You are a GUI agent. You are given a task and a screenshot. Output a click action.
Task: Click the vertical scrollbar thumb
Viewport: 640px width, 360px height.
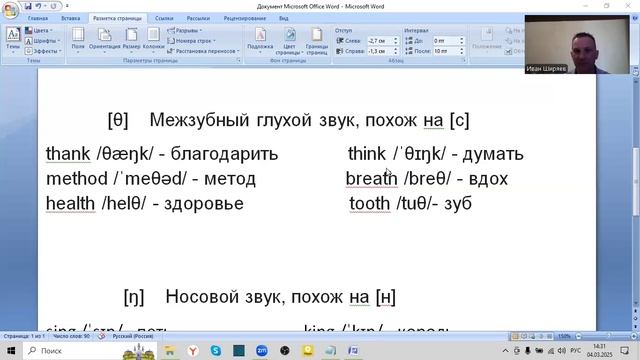pos(636,182)
